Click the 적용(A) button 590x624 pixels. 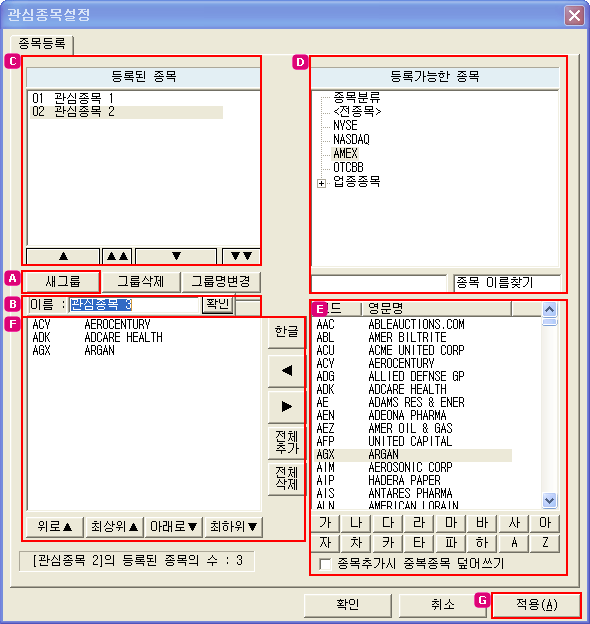point(537,605)
